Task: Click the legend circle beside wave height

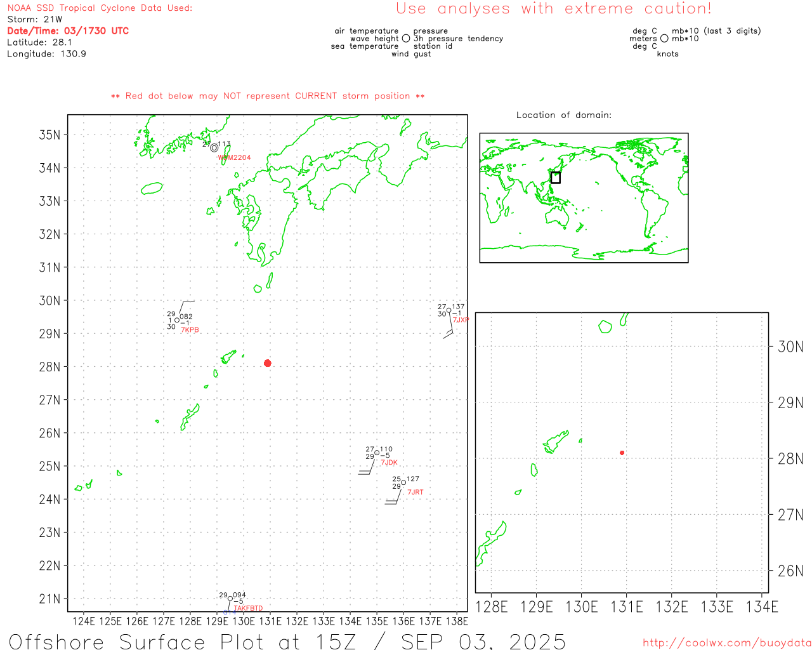Action: [x=406, y=39]
